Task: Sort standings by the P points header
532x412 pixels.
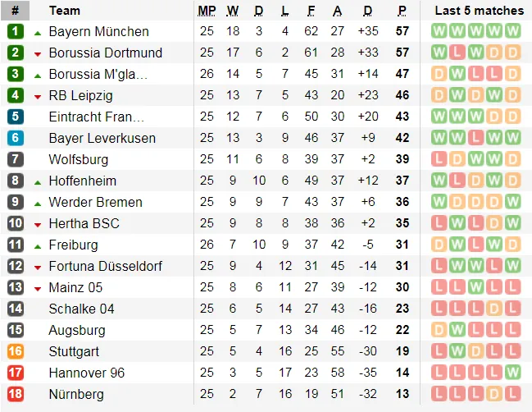Action: coord(402,11)
